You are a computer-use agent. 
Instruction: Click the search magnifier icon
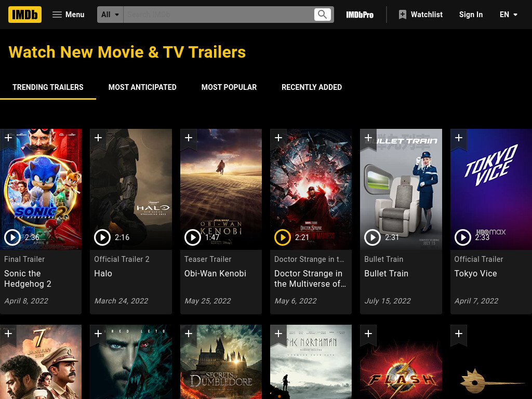[x=322, y=15]
